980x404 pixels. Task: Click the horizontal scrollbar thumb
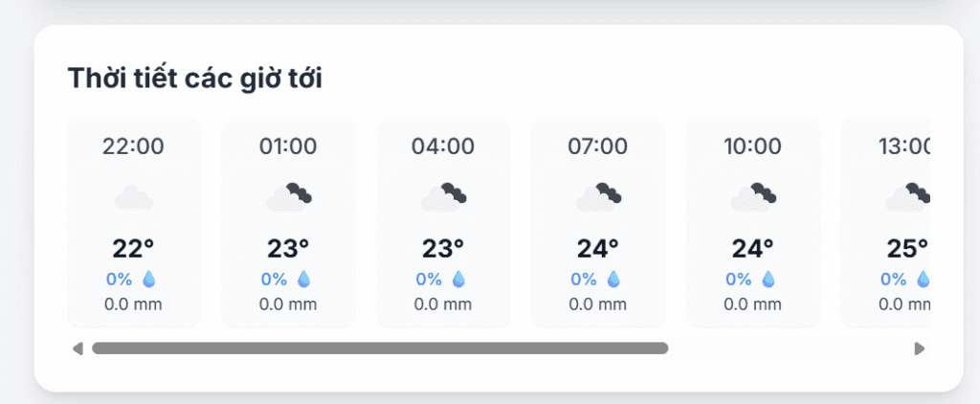tap(380, 348)
